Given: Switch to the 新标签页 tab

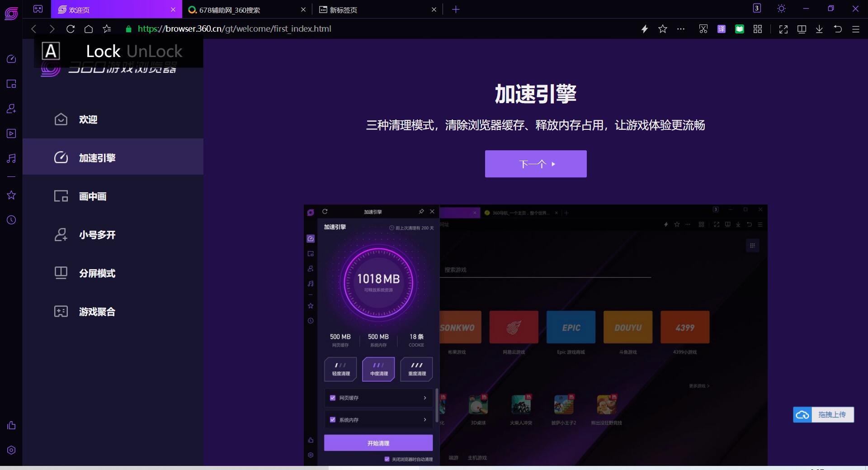Looking at the screenshot, I should (x=344, y=9).
